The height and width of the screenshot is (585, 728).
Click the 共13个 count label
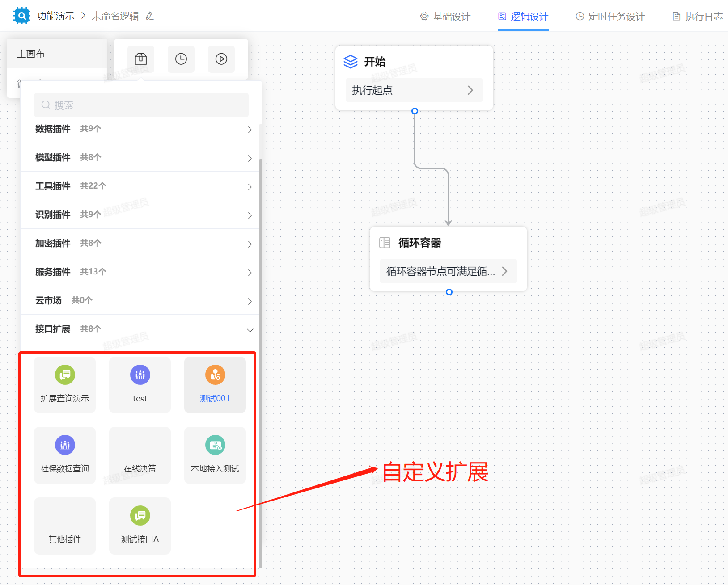point(93,272)
